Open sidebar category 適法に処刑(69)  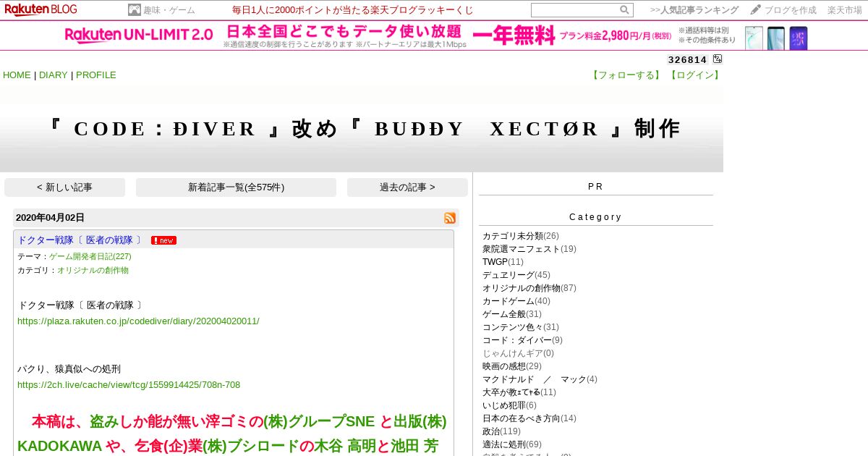(x=512, y=444)
